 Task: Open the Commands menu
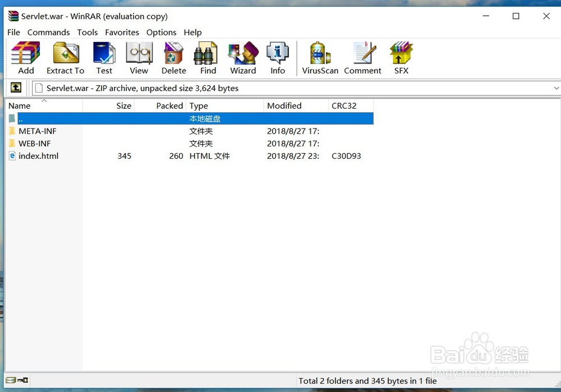pos(48,32)
